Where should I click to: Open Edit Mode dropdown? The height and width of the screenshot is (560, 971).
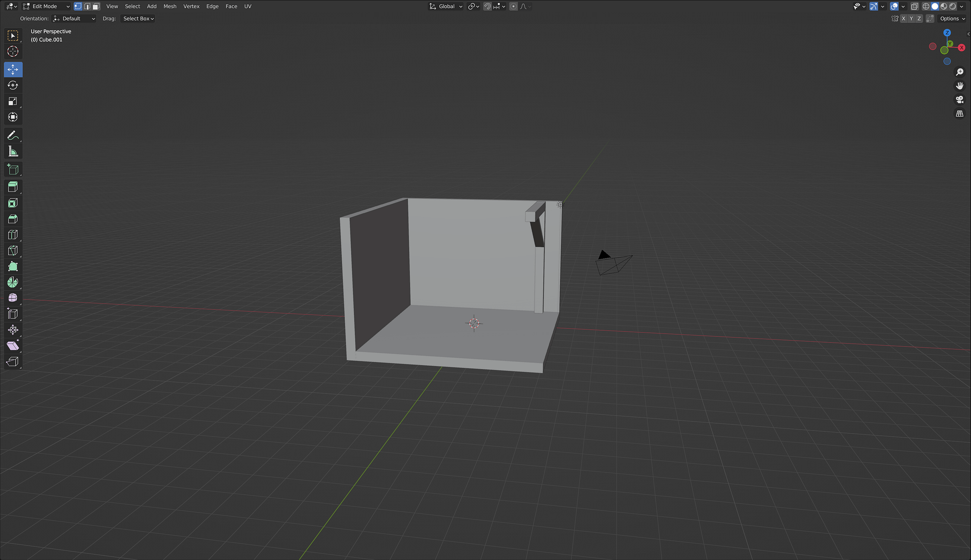(47, 7)
